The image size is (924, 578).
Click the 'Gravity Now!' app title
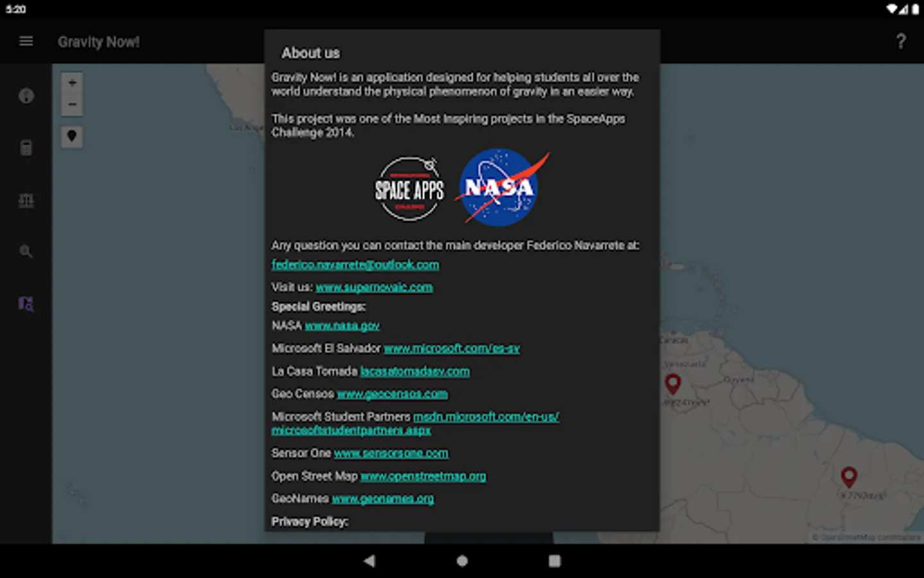[99, 42]
